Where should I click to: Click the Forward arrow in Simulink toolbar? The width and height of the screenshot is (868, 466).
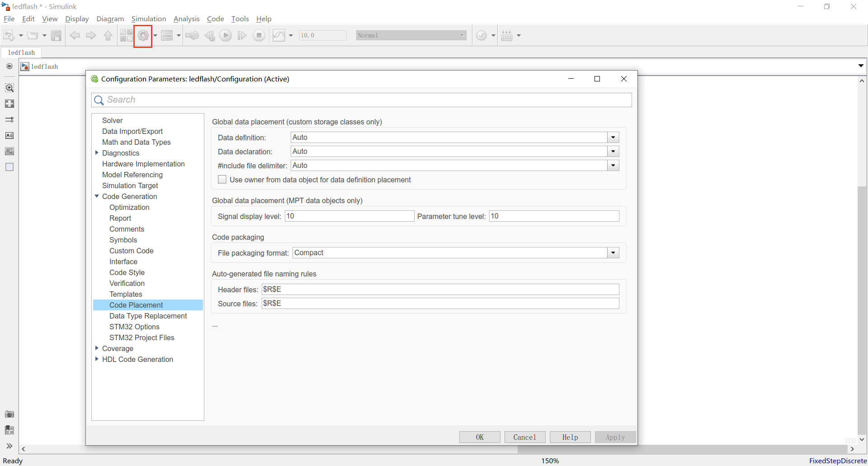click(x=91, y=35)
